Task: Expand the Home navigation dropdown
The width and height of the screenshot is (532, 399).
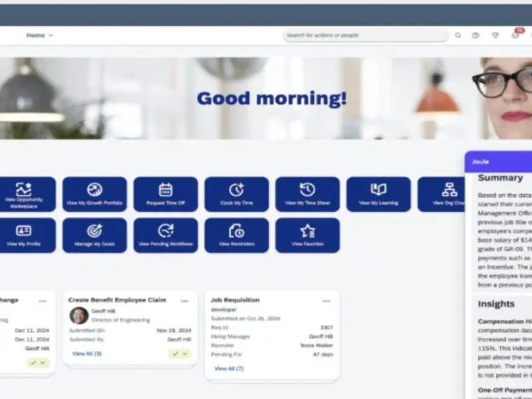Action: pos(40,35)
